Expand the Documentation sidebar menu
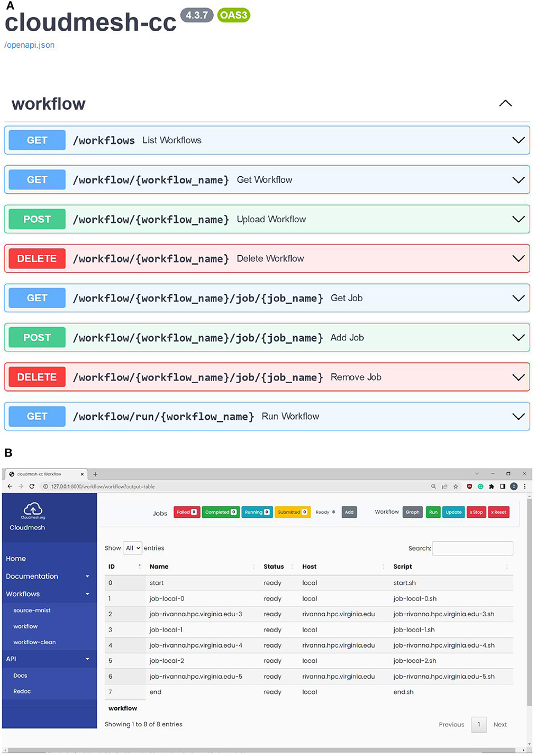The image size is (536, 756). pos(49,576)
